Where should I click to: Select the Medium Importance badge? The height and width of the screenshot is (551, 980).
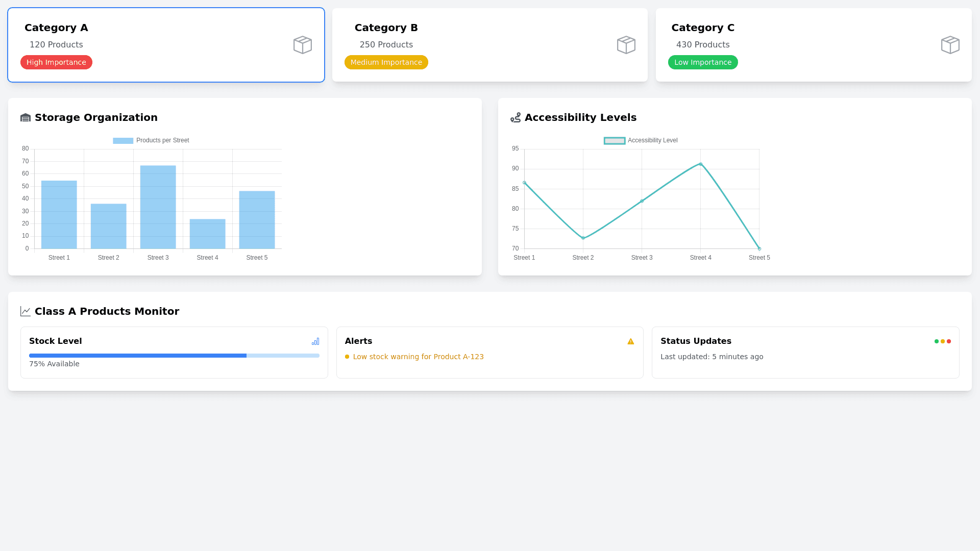click(386, 62)
